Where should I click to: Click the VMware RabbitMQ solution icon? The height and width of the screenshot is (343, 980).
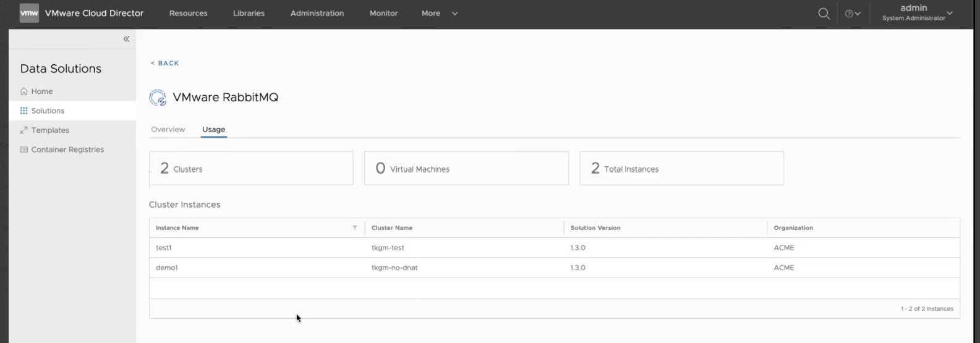(x=158, y=98)
